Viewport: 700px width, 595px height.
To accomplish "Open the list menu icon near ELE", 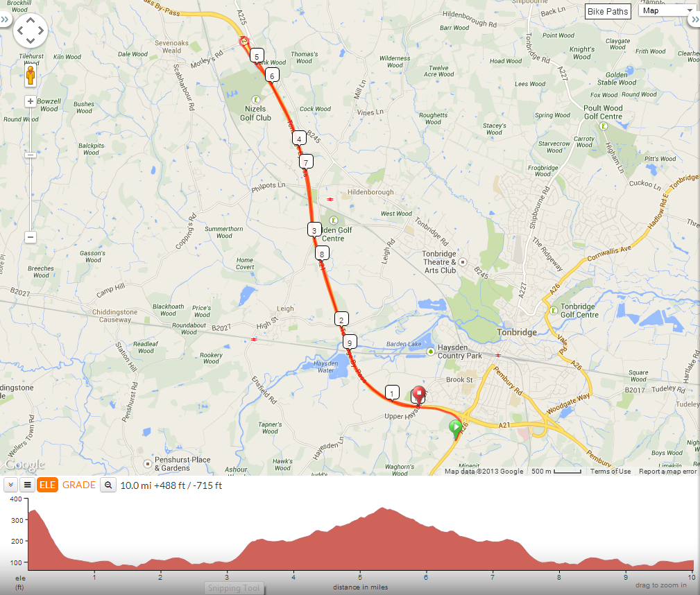I will click(x=27, y=485).
